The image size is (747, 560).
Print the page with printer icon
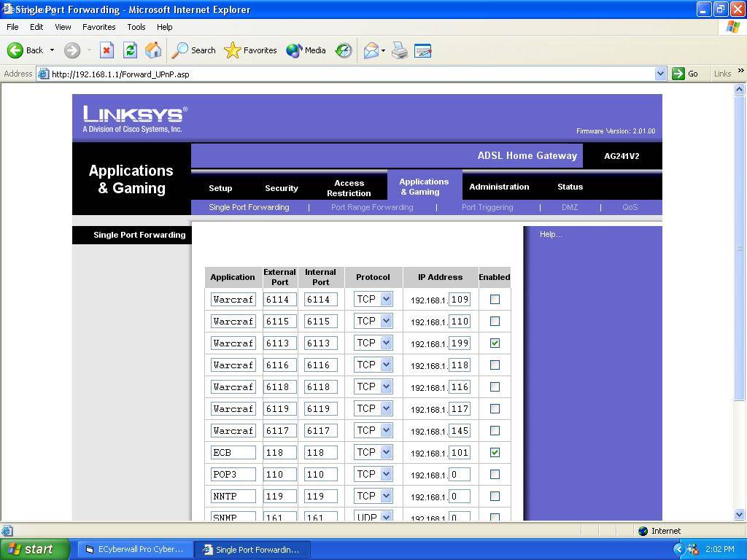pos(400,50)
